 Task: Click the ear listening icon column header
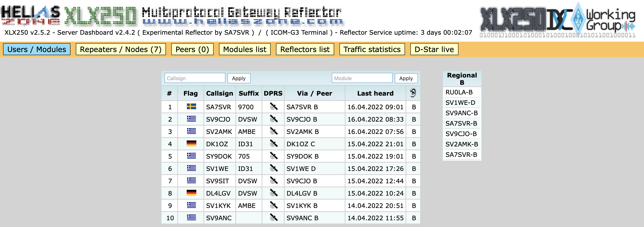point(413,93)
